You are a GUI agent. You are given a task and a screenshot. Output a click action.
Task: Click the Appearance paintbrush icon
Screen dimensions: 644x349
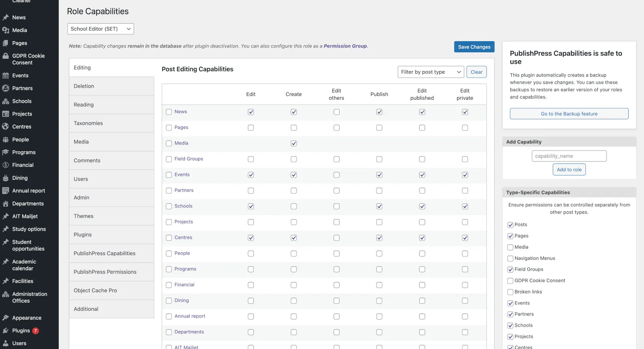(x=6, y=318)
